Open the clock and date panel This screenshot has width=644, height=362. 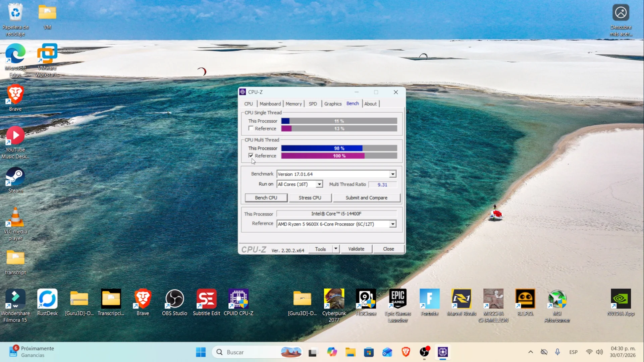(x=623, y=352)
